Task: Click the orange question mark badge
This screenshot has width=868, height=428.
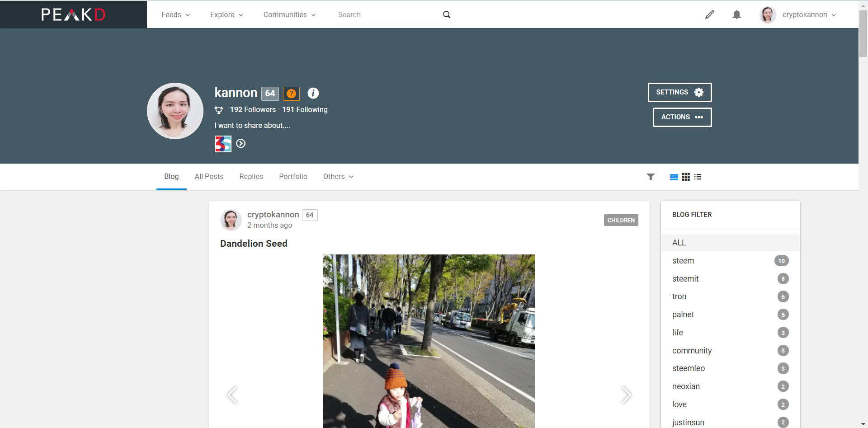Action: (x=292, y=94)
